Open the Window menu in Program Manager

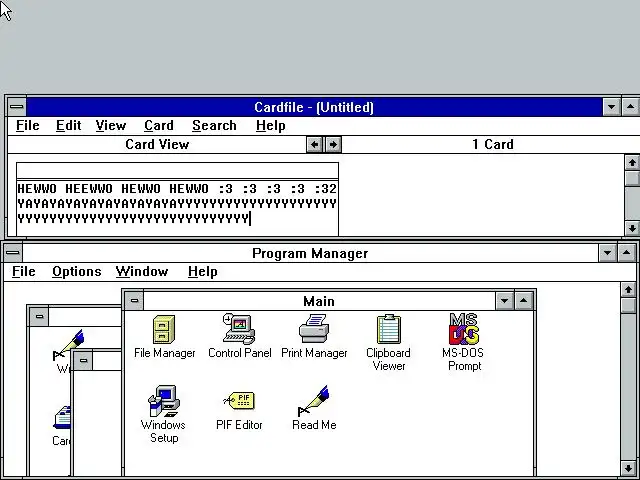pos(142,272)
